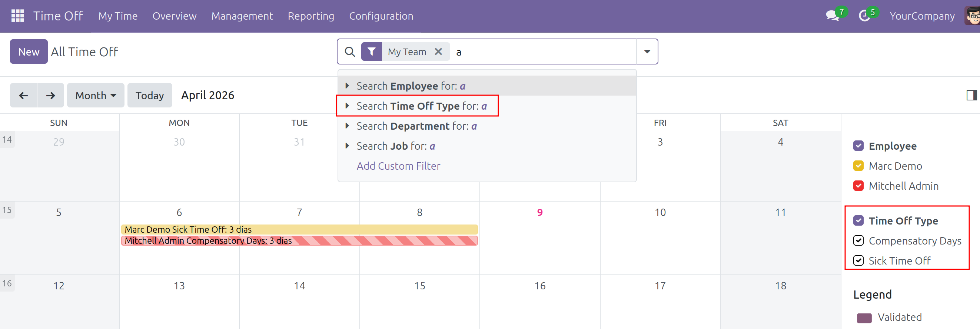Select Search Department for: a
980x329 pixels.
(487, 126)
